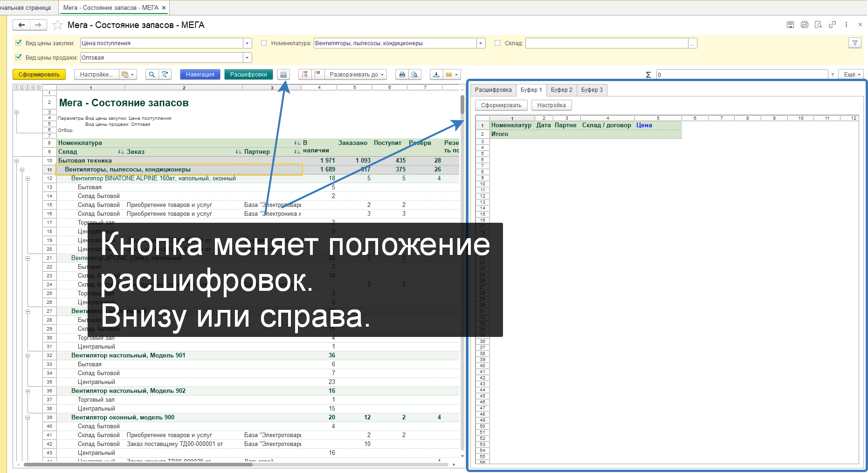Go forward with the right arrow button
This screenshot has width=868, height=473.
[x=38, y=25]
